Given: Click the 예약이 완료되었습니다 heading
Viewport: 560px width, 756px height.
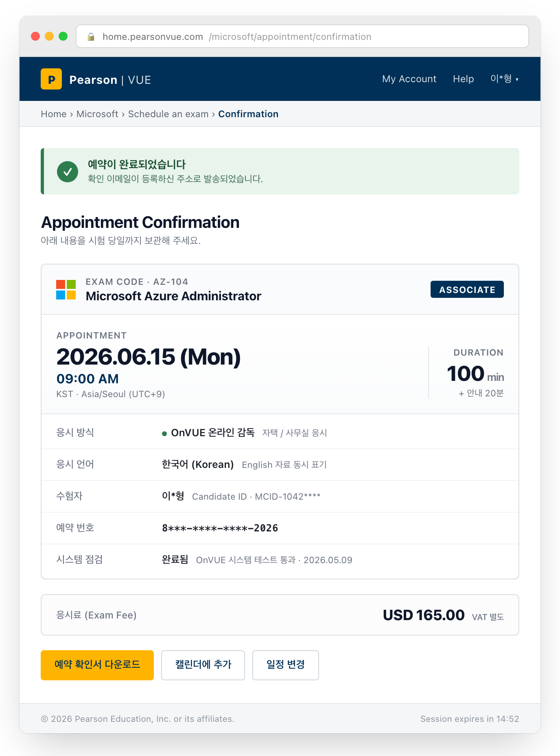Looking at the screenshot, I should pyautogui.click(x=137, y=164).
